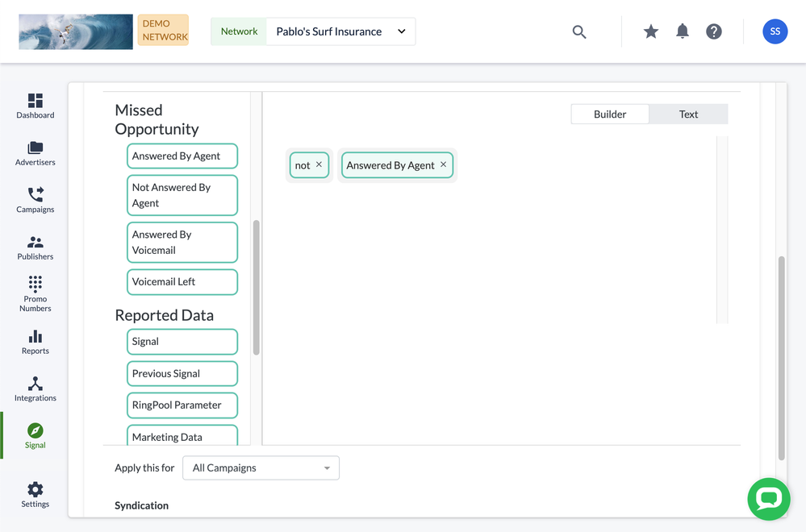
Task: Click the options list scrollbar
Action: [256, 288]
